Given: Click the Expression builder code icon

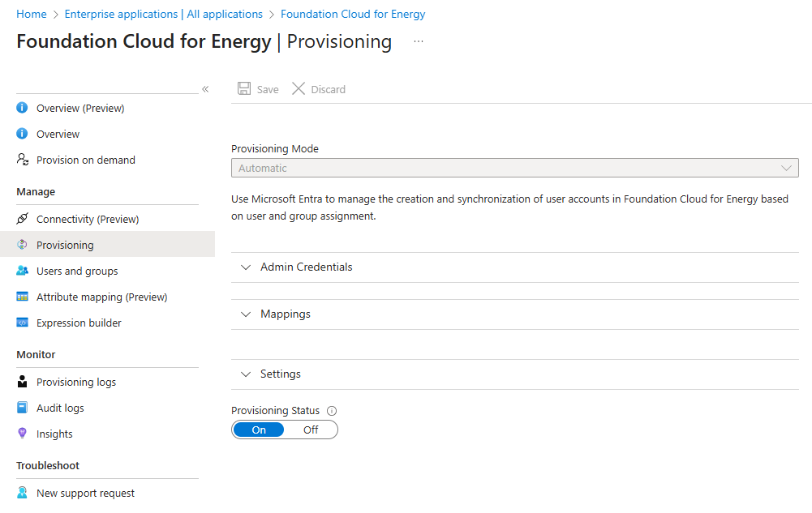Looking at the screenshot, I should point(22,323).
